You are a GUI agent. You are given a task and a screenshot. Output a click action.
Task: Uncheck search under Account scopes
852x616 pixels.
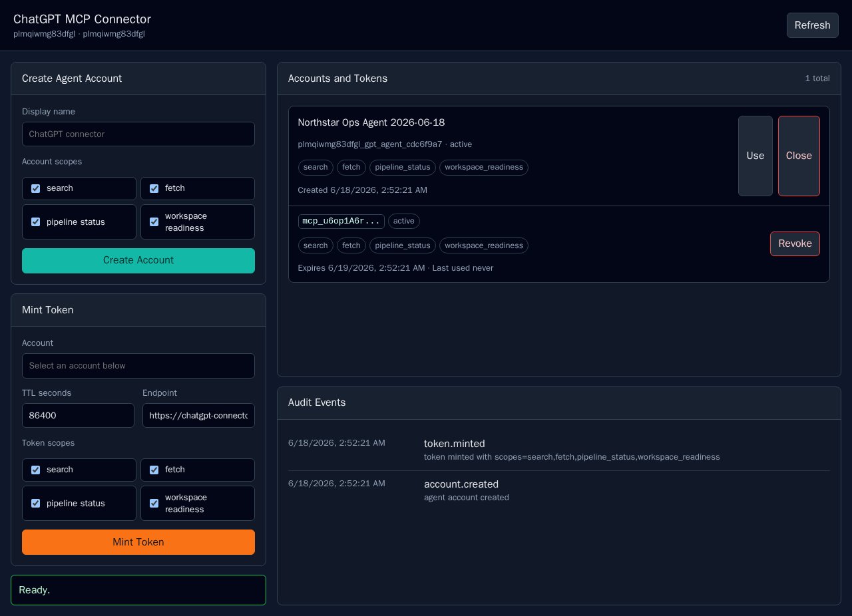click(36, 188)
